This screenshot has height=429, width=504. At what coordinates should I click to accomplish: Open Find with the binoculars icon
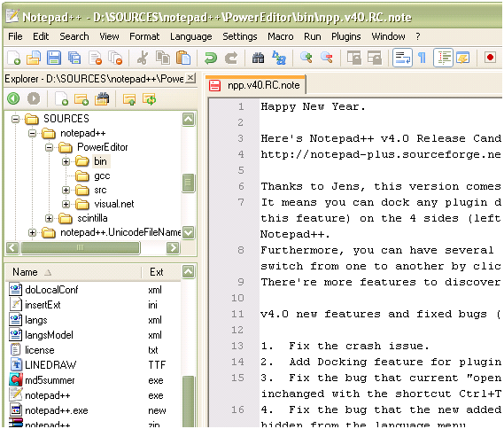click(x=258, y=58)
